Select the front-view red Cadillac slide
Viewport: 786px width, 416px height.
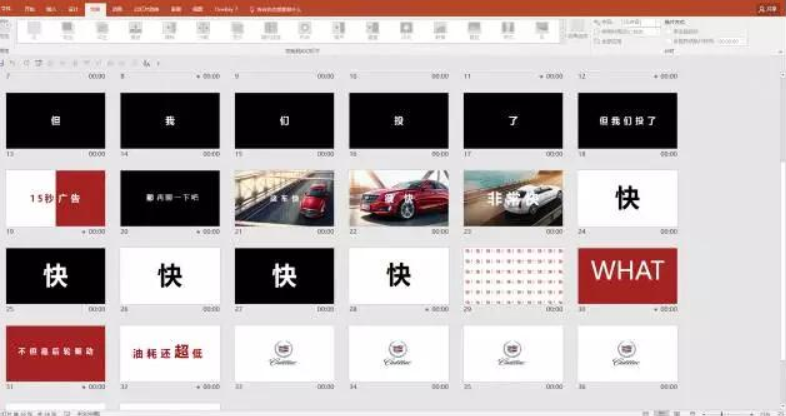(399, 198)
